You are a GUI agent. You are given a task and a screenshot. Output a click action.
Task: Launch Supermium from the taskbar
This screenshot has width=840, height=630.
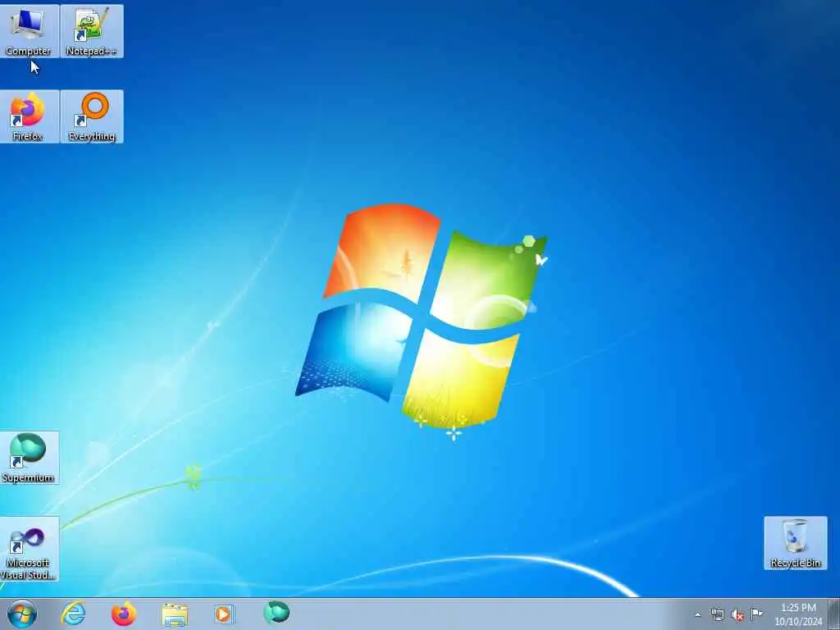pos(276,613)
